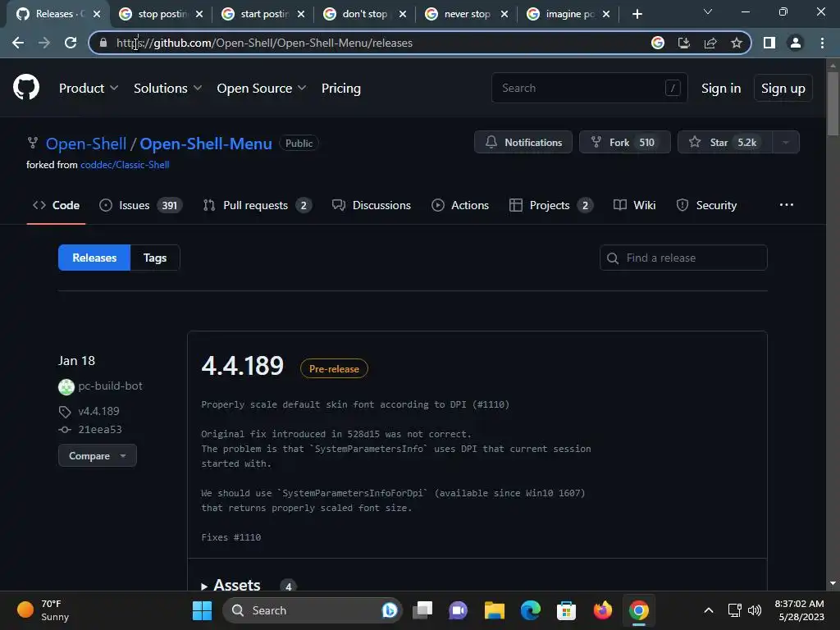Open the Code tab

[56, 205]
